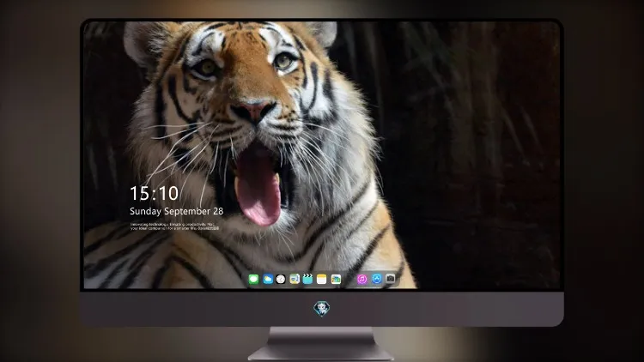The height and width of the screenshot is (362, 644).
Task: Click the tiger's right eye on wallpaper
Action: click(283, 61)
